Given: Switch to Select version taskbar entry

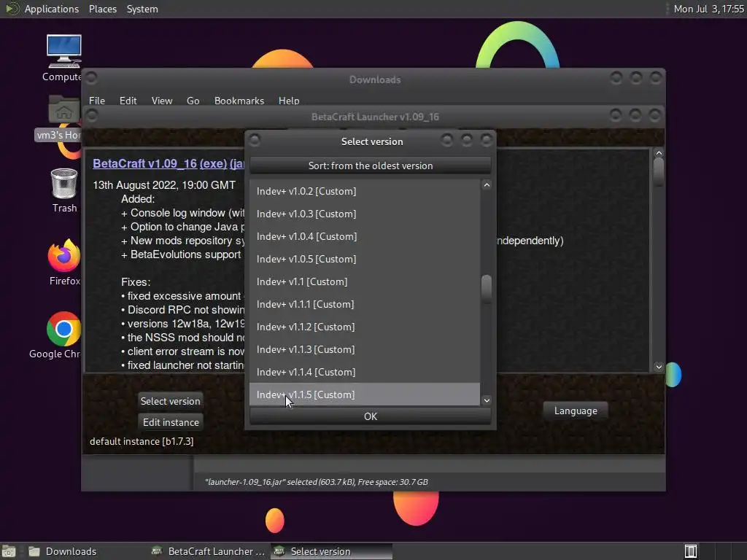Looking at the screenshot, I should coord(332,551).
